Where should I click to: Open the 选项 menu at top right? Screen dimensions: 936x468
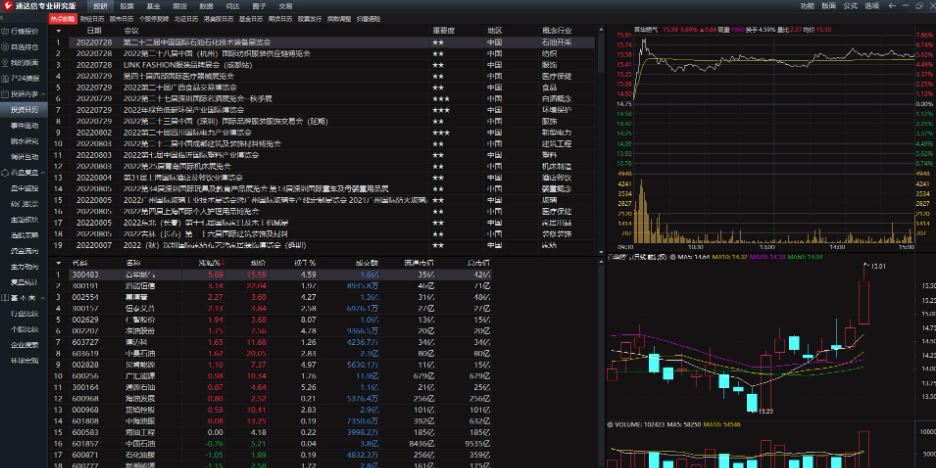(872, 6)
